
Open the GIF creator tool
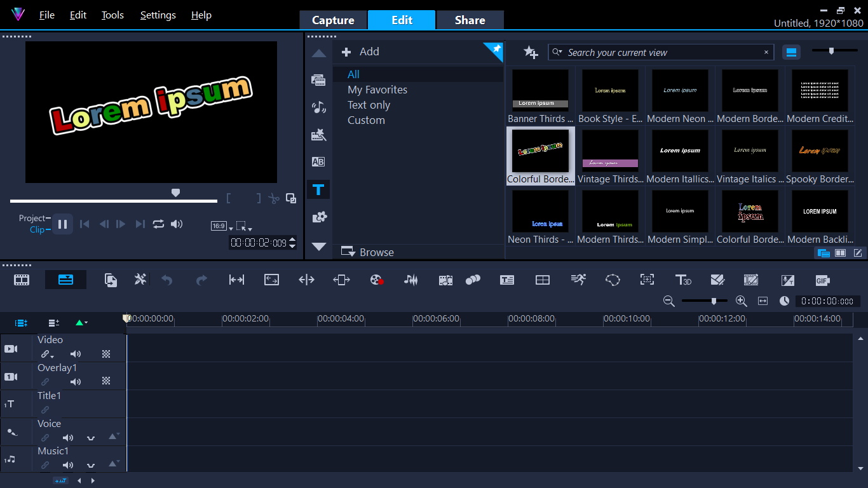pyautogui.click(x=822, y=280)
